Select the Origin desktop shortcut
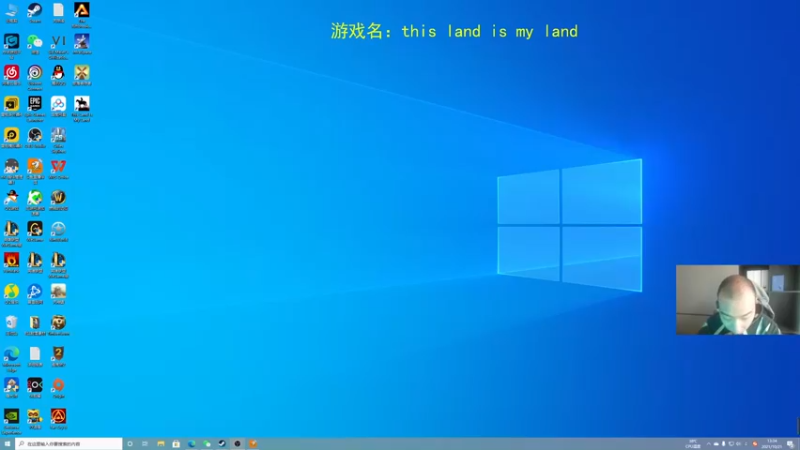 point(58,387)
